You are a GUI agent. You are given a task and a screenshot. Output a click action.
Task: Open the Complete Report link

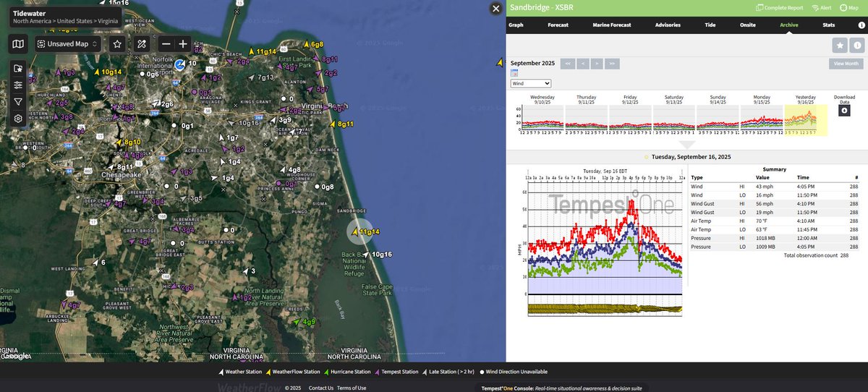779,7
